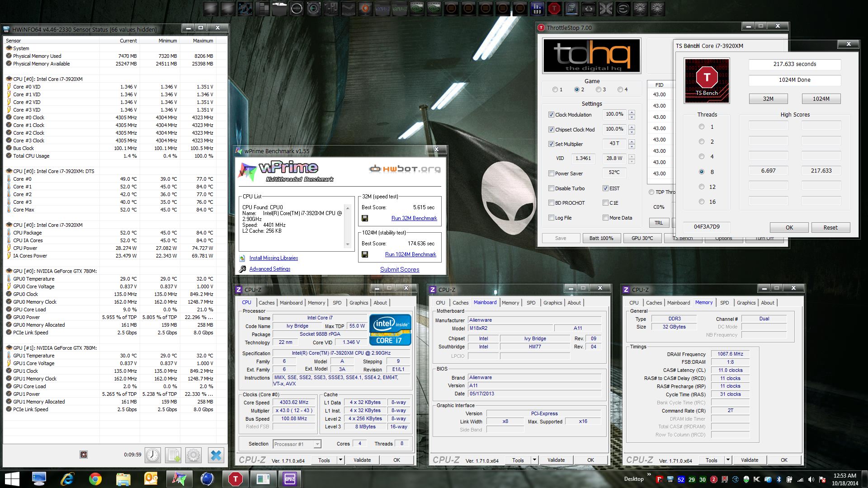Save wPrime 32M score floppy icon
The height and width of the screenshot is (488, 868).
[x=365, y=218]
